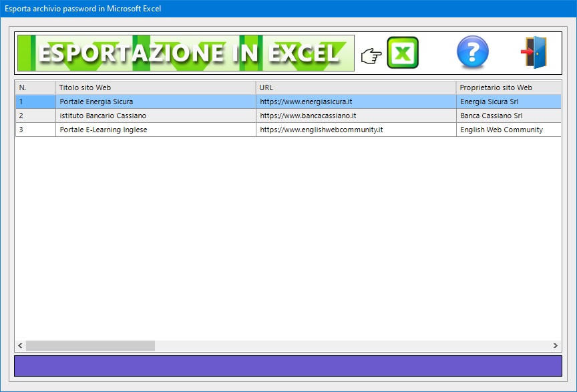Select row number 2 cell
577x392 pixels.
35,116
